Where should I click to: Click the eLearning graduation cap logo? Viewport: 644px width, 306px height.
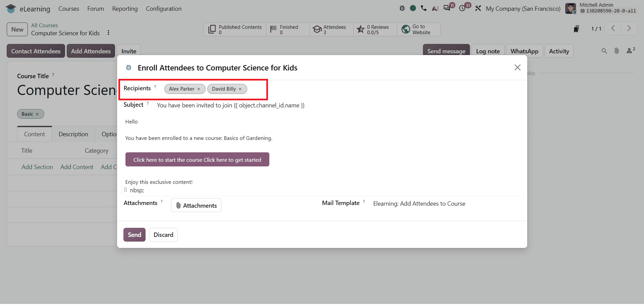[11, 9]
